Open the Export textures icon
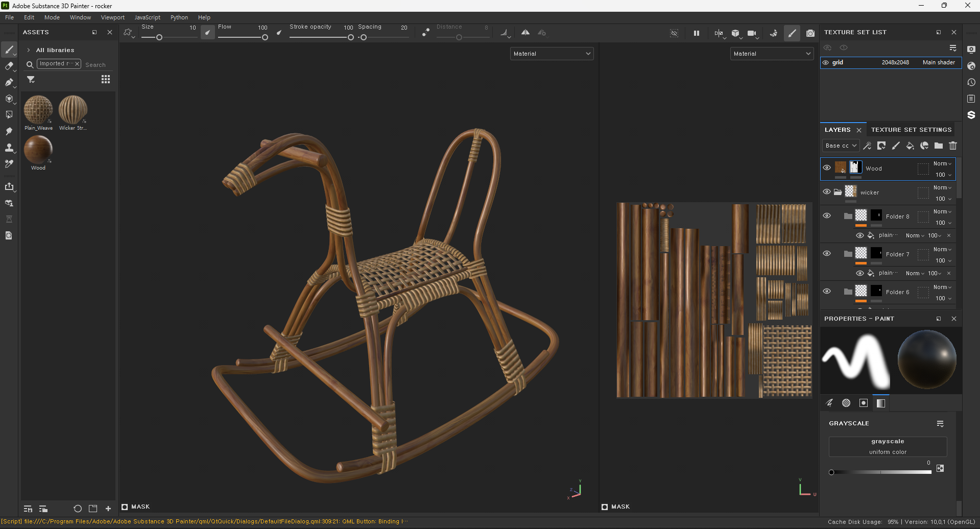The image size is (980, 529). pyautogui.click(x=9, y=186)
